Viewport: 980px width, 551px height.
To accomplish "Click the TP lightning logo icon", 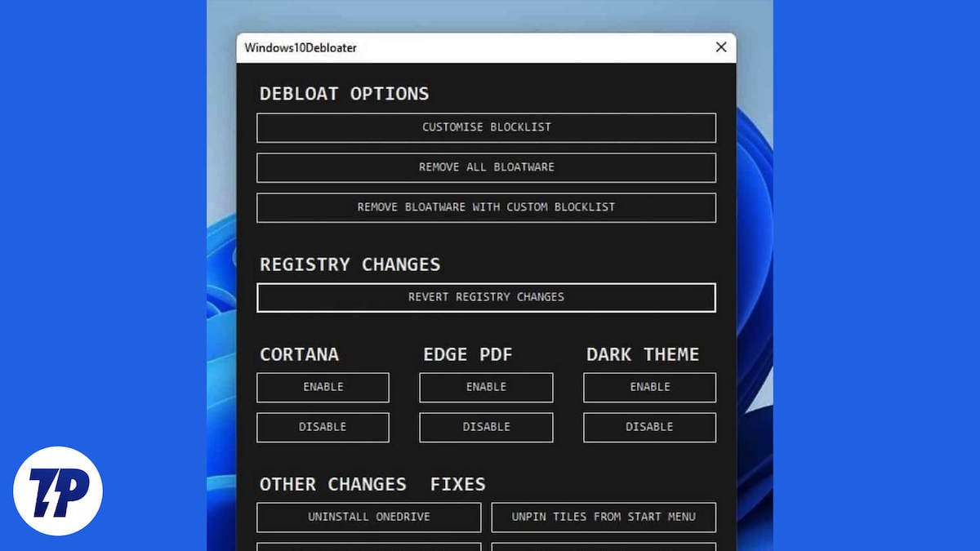I will point(58,491).
